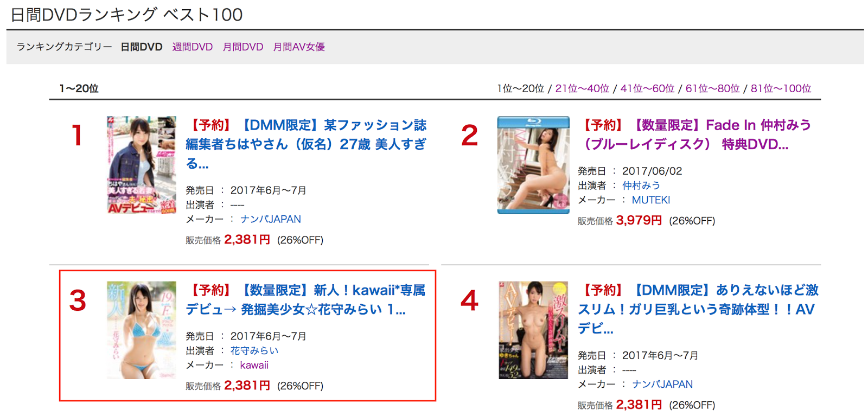Click the rank 1 ナンパJAPAN maker link
The image size is (868, 416).
[x=271, y=219]
